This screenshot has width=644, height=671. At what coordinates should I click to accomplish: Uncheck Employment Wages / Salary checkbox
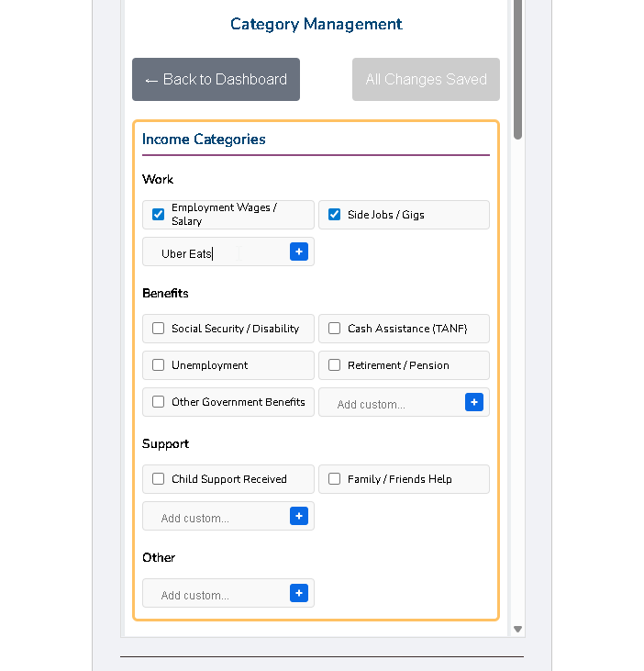tap(159, 215)
